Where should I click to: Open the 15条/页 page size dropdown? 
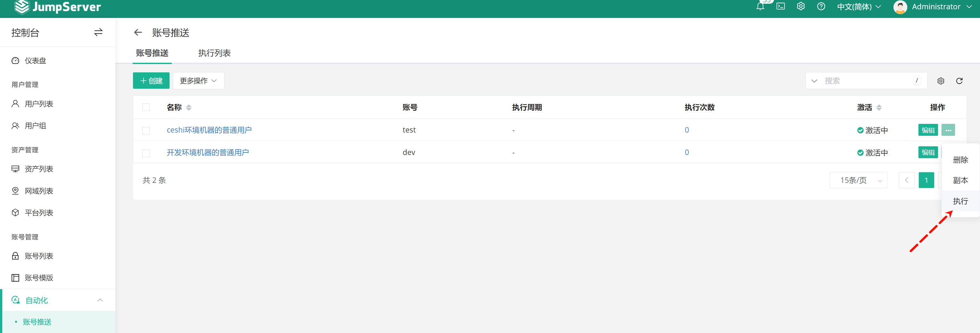tap(858, 180)
